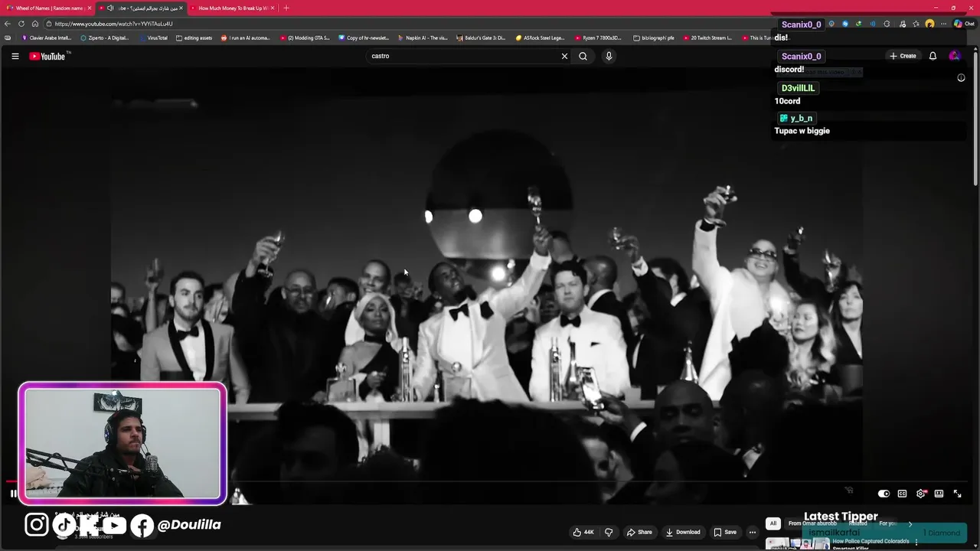Open '20 Twitch Stream I...' bookmark
Viewport: 980px width, 551px height.
point(707,37)
